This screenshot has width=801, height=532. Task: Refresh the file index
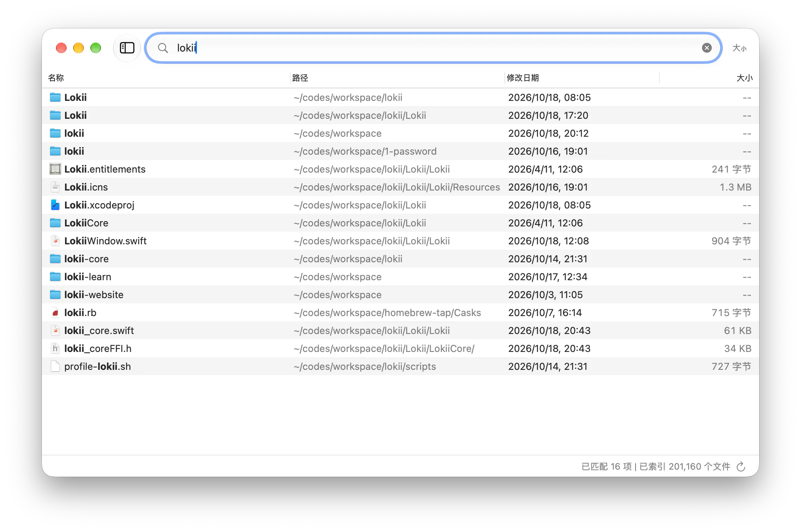pyautogui.click(x=741, y=467)
